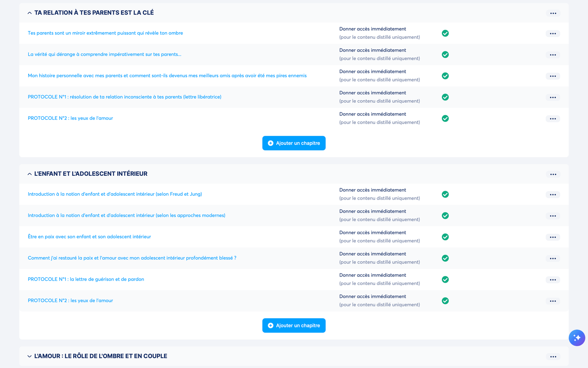Screen dimensions: 588x368
Task: Open the AI assistant sparkle icon
Action: pos(577,338)
